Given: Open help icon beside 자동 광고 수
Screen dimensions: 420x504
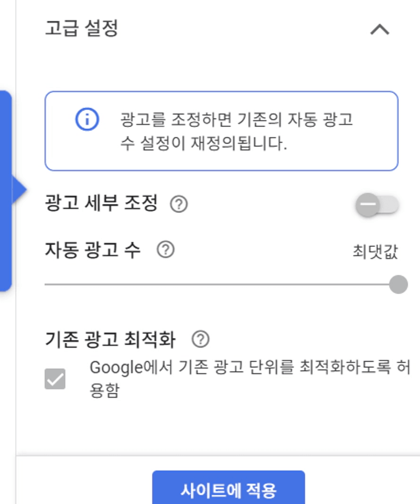Looking at the screenshot, I should point(166,250).
